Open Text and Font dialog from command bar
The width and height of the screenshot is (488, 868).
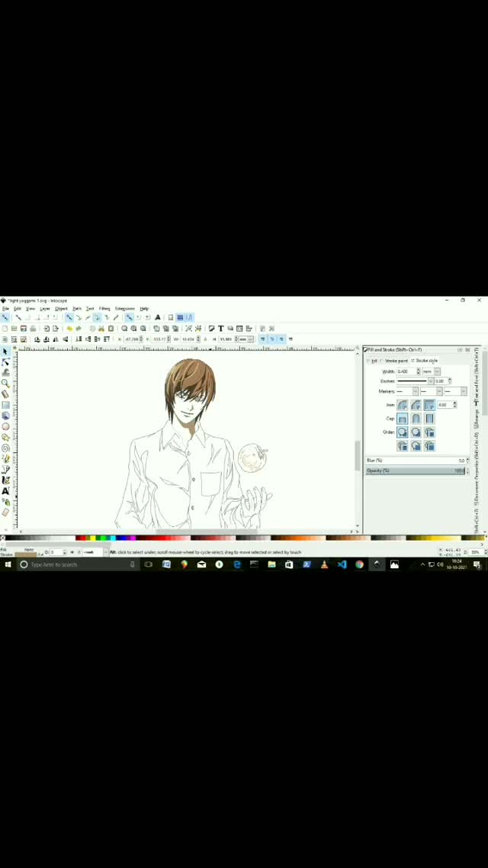(221, 328)
